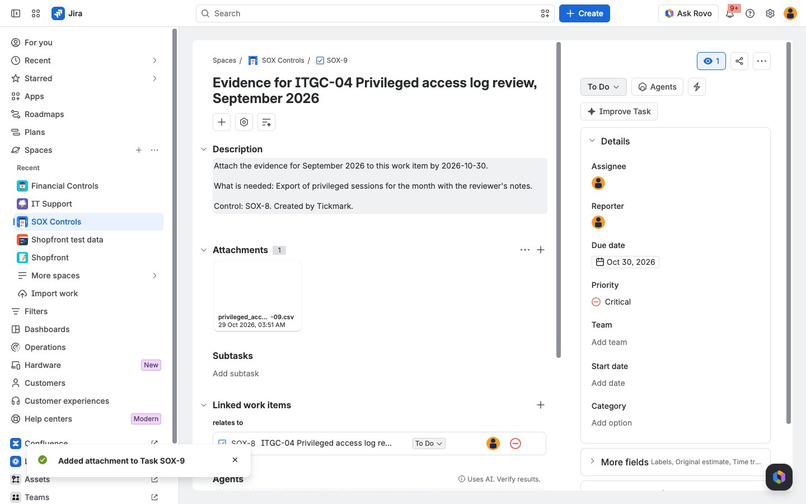
Task: Add an attachment with the plus icon
Action: pyautogui.click(x=540, y=250)
